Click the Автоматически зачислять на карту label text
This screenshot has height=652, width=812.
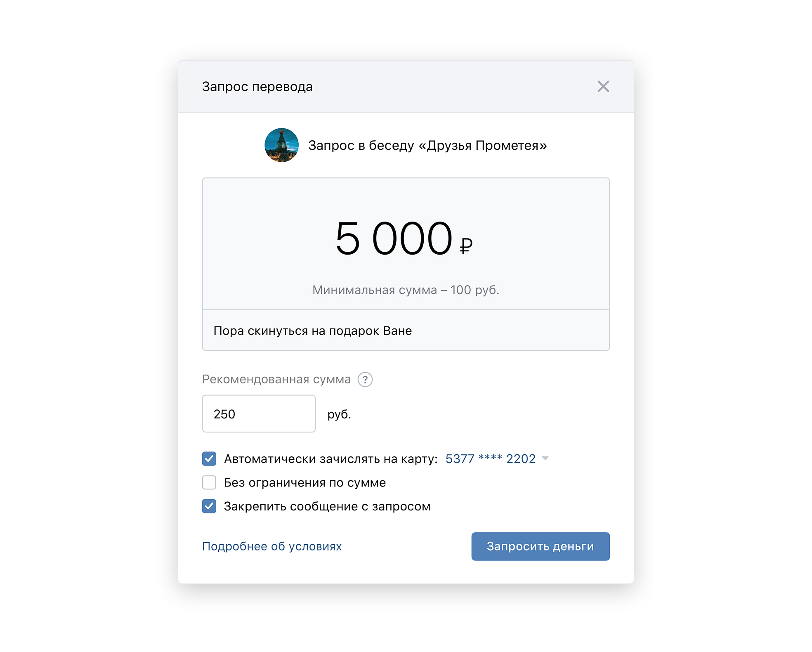tap(330, 458)
